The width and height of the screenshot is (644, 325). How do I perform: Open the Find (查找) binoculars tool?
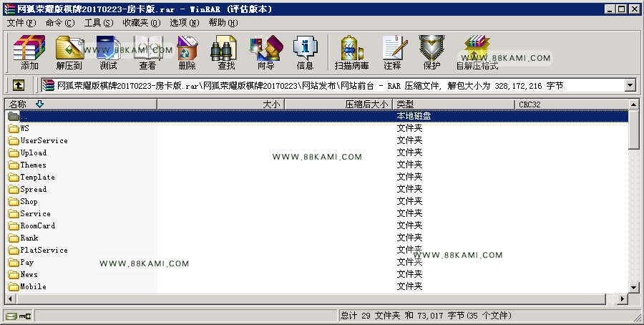(226, 52)
